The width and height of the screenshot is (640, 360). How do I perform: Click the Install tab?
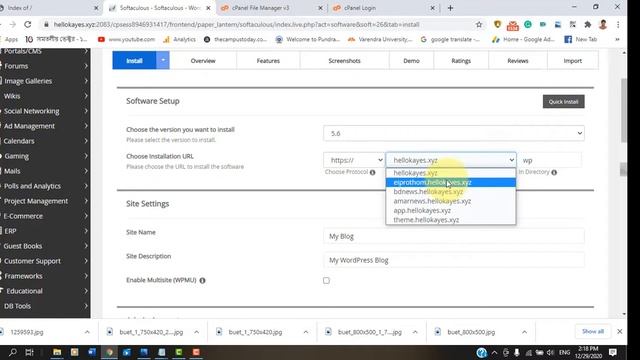click(134, 60)
